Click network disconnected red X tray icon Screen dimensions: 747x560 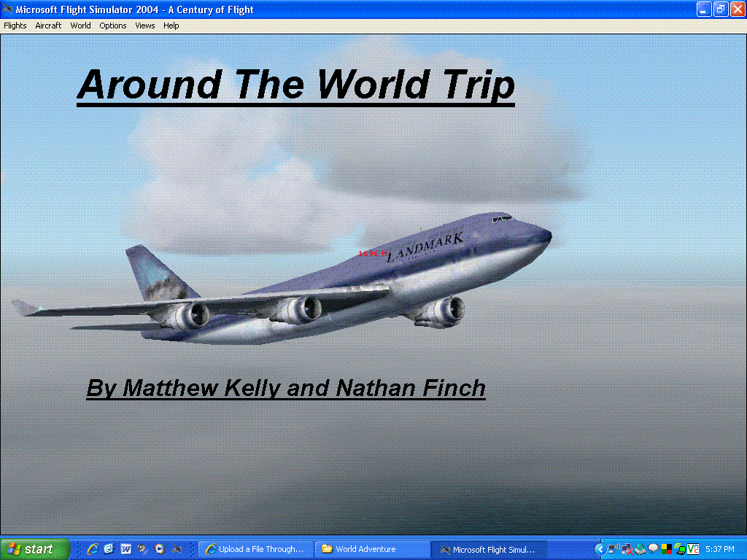[627, 549]
